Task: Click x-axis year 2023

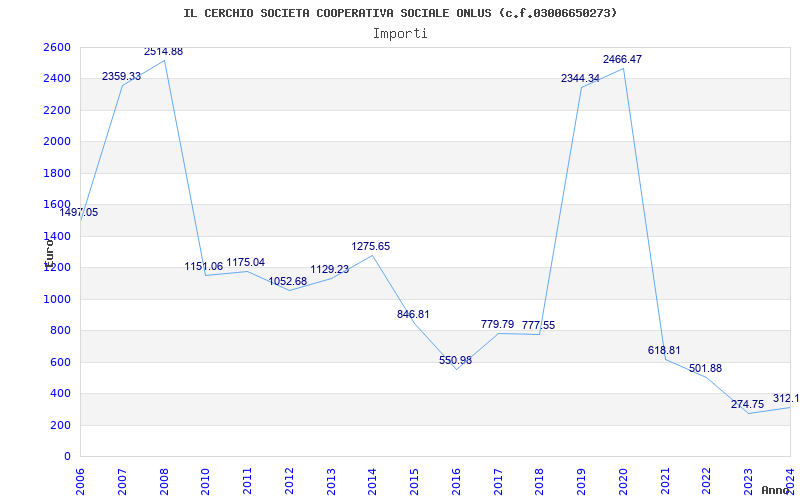Action: tap(748, 482)
